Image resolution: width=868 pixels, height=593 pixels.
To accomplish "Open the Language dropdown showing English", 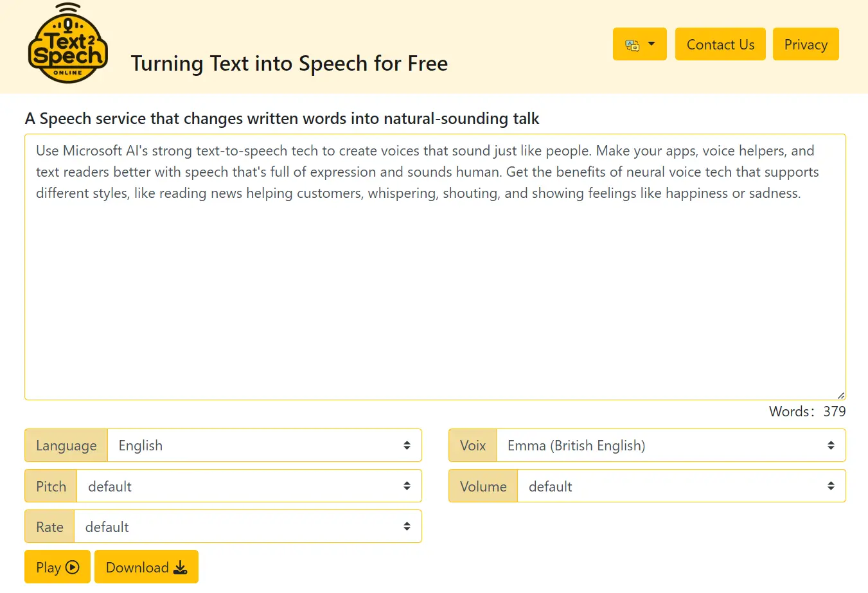I will click(263, 445).
